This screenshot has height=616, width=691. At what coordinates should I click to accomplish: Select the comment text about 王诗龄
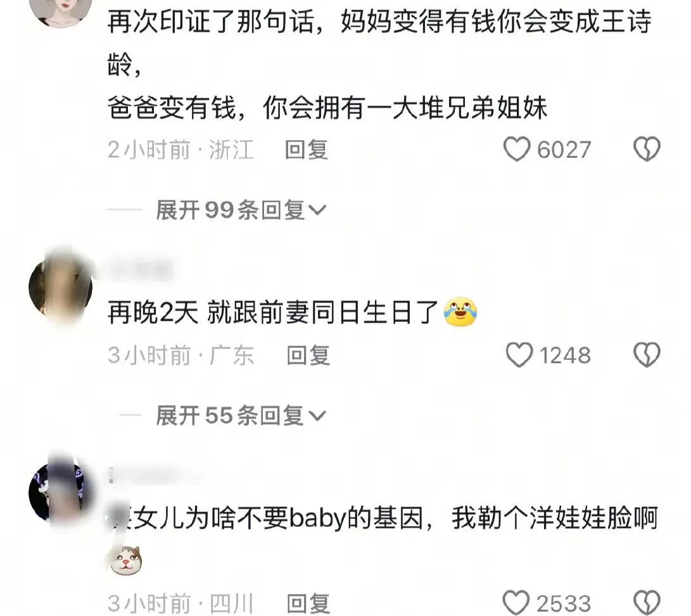pos(379,65)
